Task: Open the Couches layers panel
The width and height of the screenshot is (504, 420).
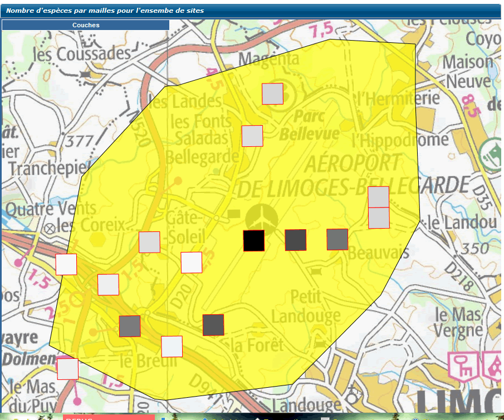Action: 86,25
